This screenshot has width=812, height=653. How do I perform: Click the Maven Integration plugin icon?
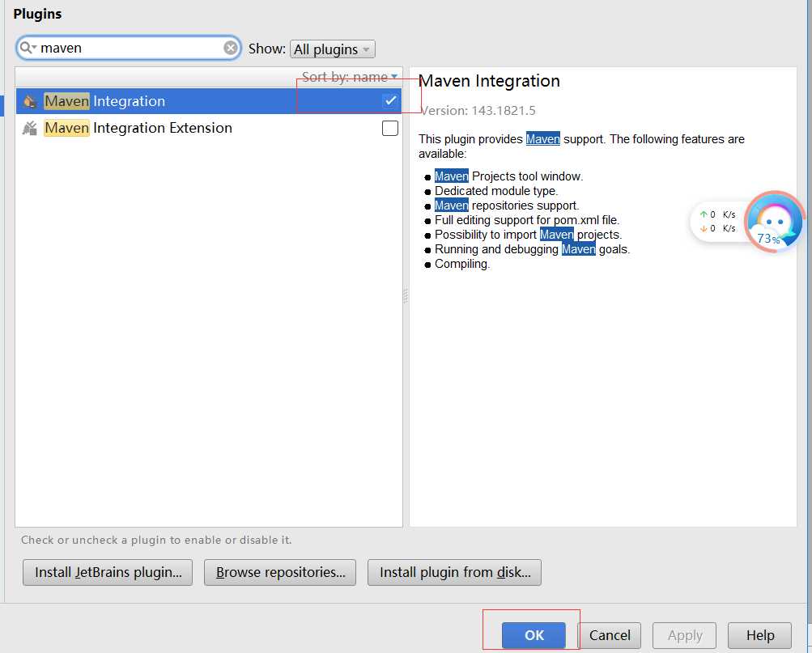pyautogui.click(x=30, y=101)
